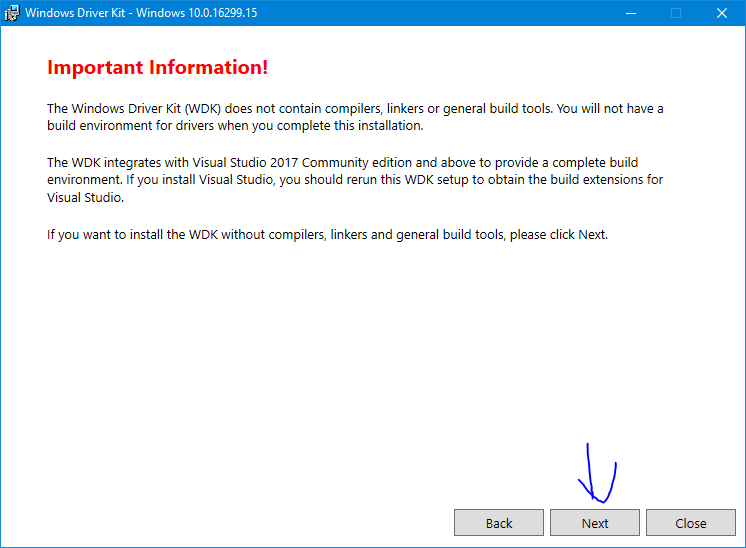This screenshot has height=548, width=746.
Task: Click the paragraph starting 'The WDK integrates'
Action: click(x=355, y=180)
